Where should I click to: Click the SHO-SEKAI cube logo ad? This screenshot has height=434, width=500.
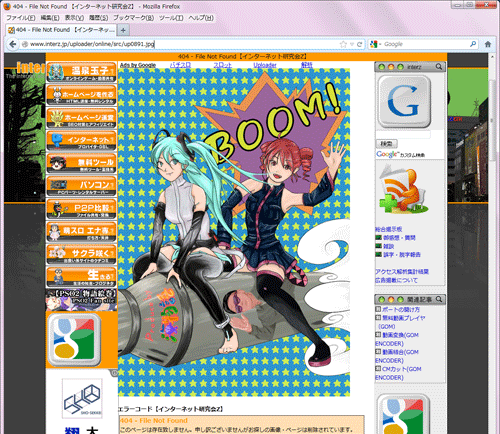coord(82,398)
